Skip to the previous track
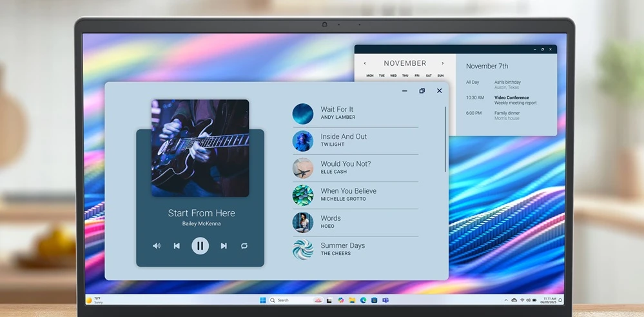Viewport: 644px width, 317px height. [x=177, y=246]
